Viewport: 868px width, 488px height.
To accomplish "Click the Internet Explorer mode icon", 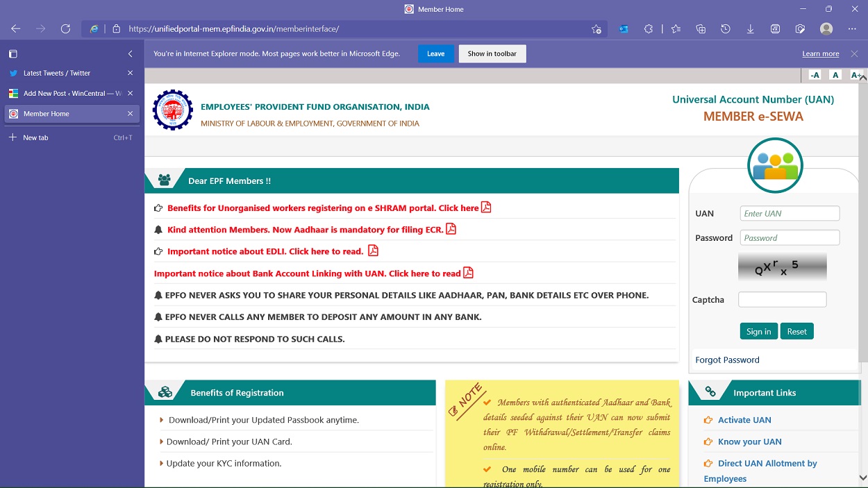I will tap(94, 29).
